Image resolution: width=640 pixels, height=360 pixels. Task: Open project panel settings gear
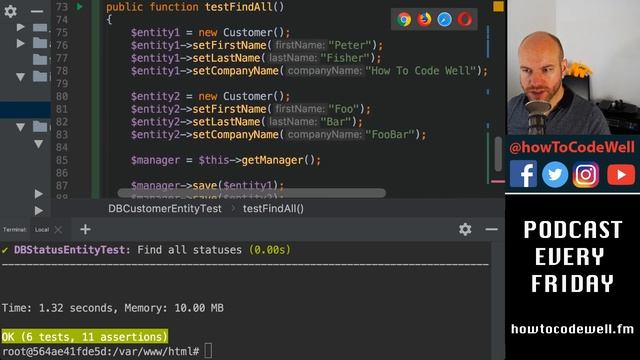(x=10, y=11)
